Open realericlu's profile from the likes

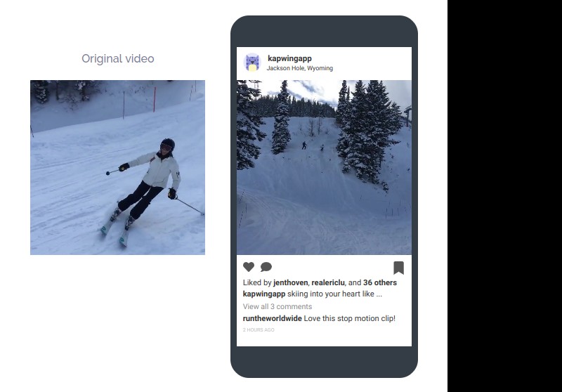(x=328, y=282)
